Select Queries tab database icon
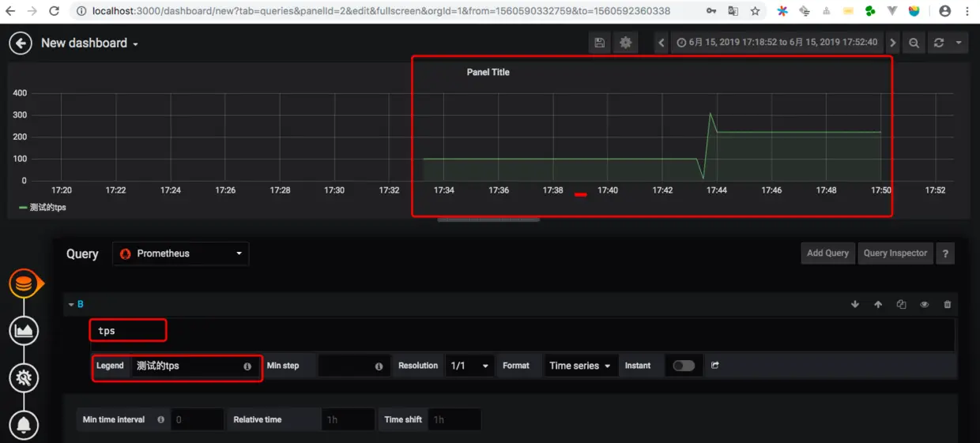 (24, 283)
